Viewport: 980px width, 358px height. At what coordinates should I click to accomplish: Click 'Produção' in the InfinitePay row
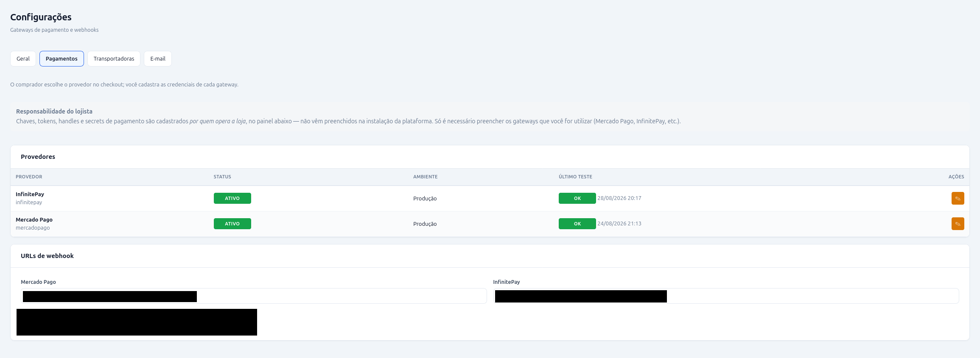point(425,199)
